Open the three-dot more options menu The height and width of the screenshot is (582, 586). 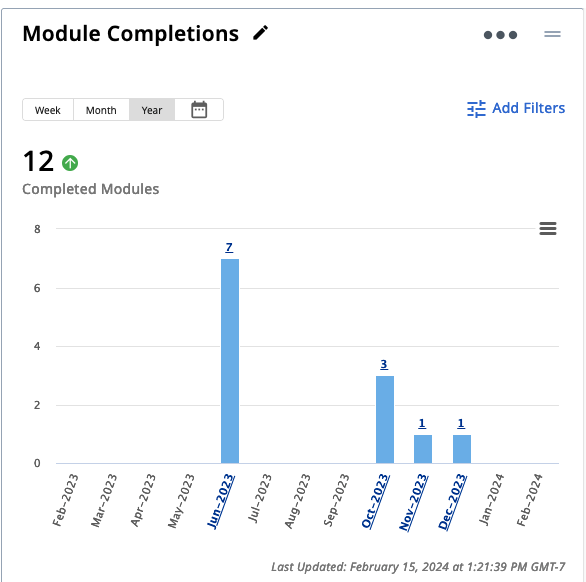click(500, 35)
